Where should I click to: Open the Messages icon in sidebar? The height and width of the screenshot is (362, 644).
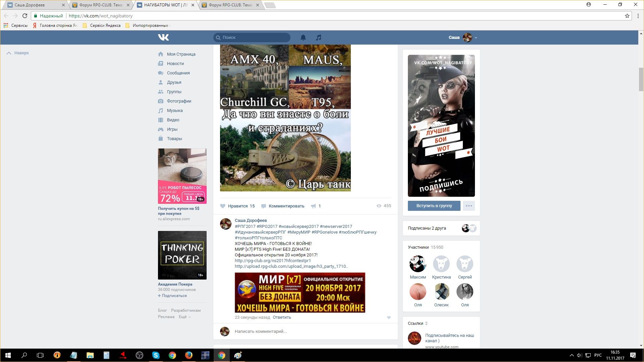tap(161, 73)
